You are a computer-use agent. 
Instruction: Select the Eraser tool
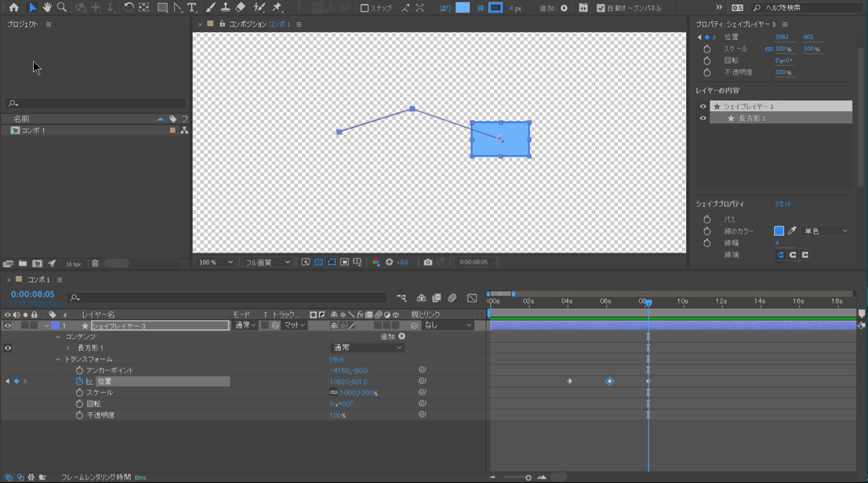(241, 8)
